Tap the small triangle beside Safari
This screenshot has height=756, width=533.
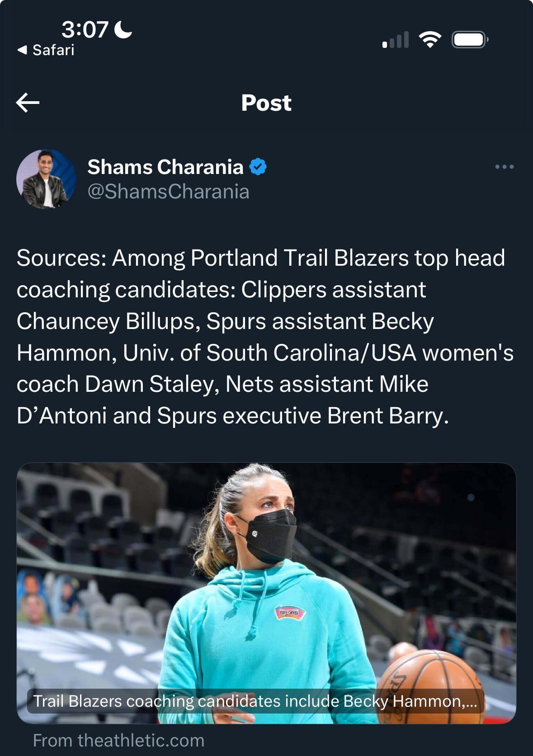pyautogui.click(x=22, y=50)
